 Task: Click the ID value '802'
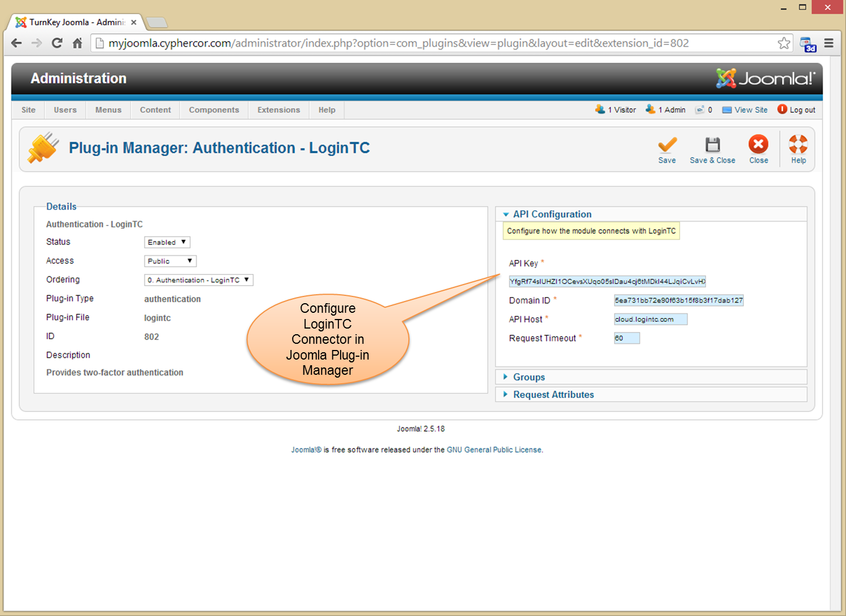coord(152,337)
